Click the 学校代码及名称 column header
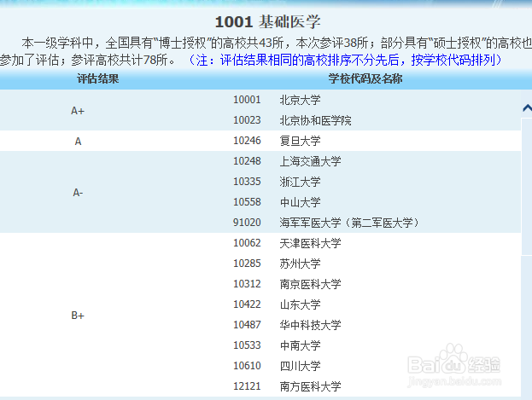The width and height of the screenshot is (532, 400). [365, 79]
